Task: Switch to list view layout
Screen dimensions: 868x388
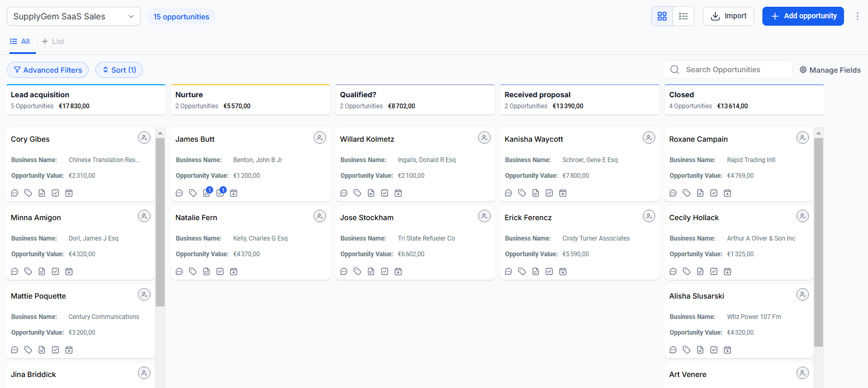Action: click(x=683, y=16)
